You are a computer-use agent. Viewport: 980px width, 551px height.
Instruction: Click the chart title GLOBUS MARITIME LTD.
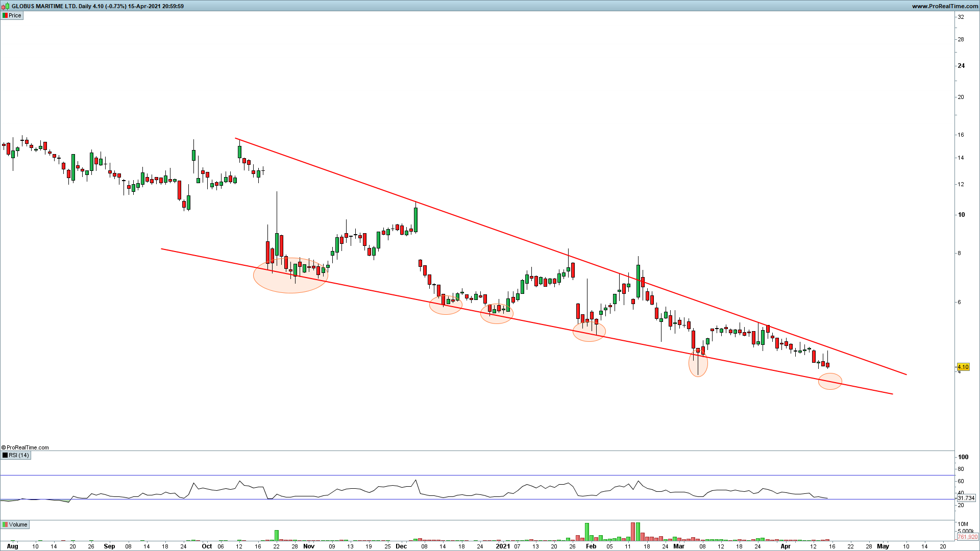(x=44, y=6)
